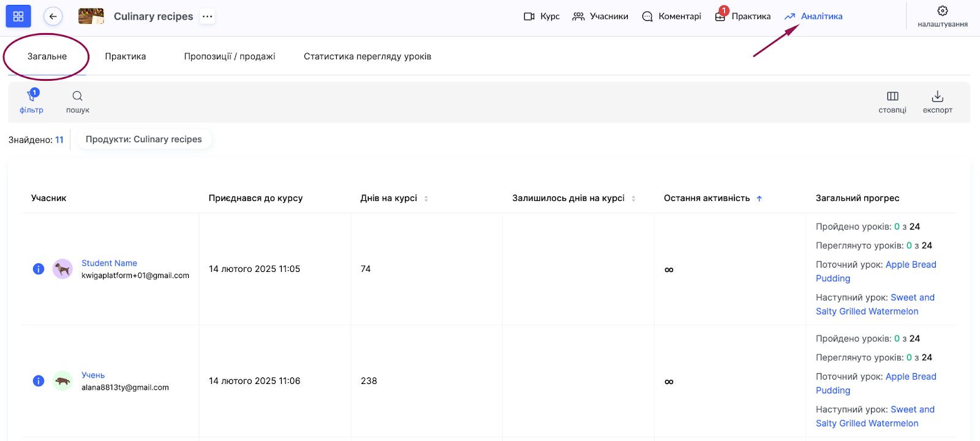980x441 pixels.
Task: Open the фільтр funnel icon
Action: pyautogui.click(x=31, y=96)
